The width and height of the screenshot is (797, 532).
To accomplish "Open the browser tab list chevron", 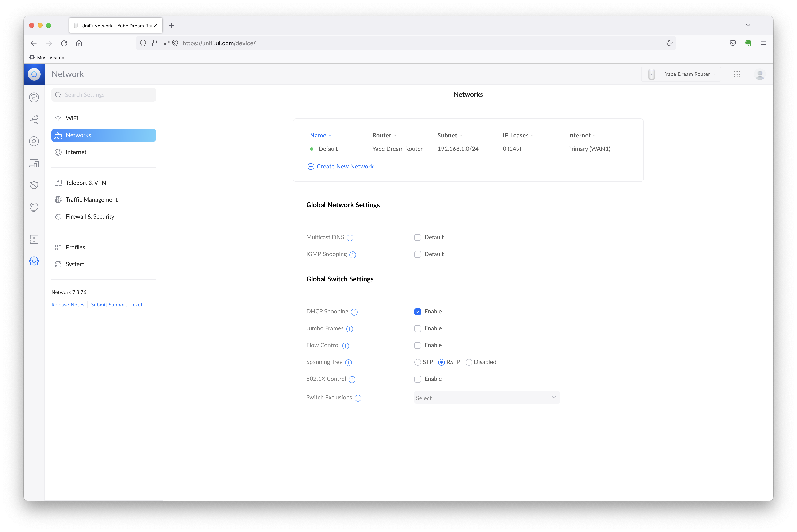I will click(748, 26).
